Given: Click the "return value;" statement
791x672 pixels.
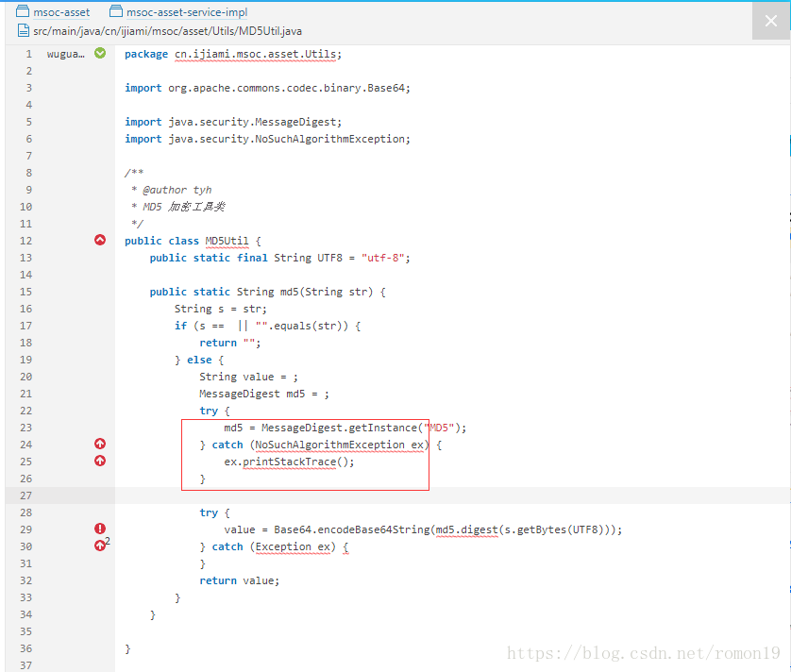Looking at the screenshot, I should click(x=239, y=580).
